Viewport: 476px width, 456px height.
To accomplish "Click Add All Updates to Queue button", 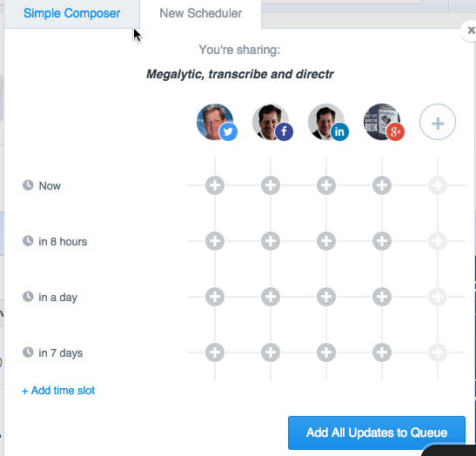I will point(377,433).
